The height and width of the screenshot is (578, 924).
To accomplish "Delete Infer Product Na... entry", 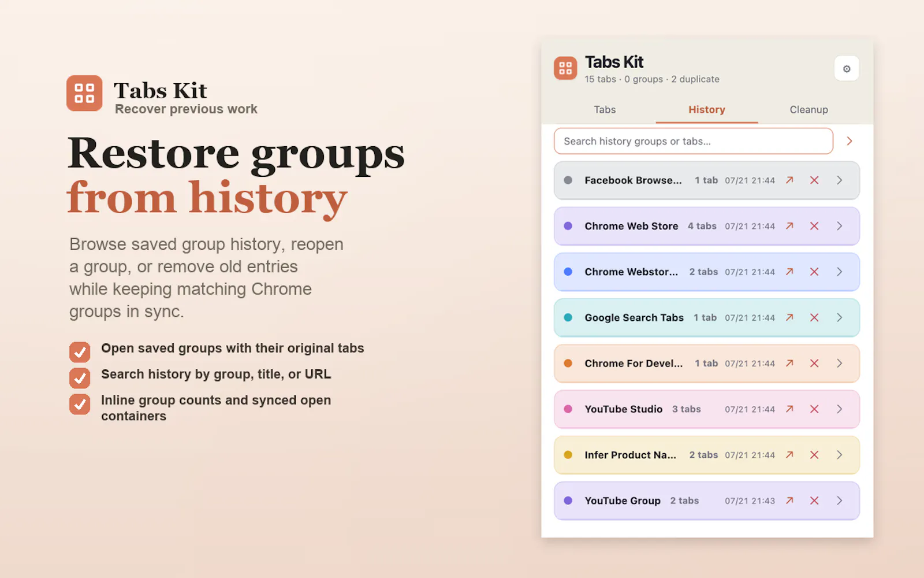I will [x=814, y=455].
